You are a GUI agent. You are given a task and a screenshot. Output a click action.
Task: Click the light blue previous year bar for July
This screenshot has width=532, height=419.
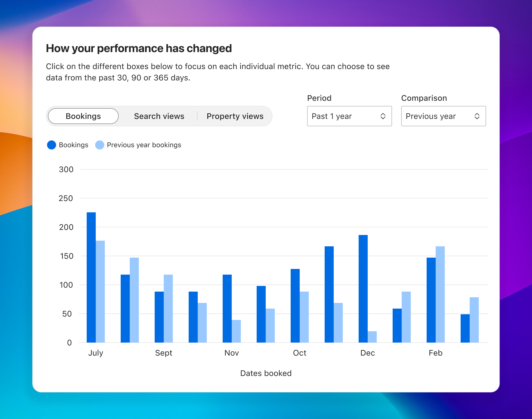pos(100,292)
